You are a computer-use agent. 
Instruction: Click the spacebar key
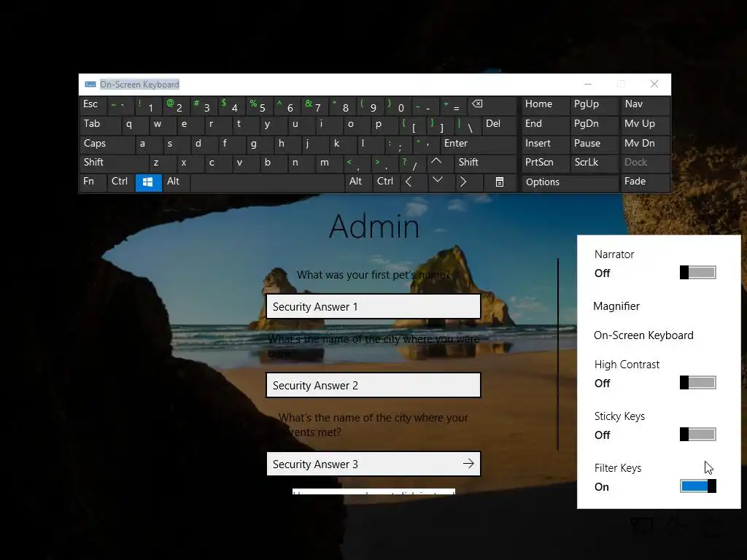268,182
